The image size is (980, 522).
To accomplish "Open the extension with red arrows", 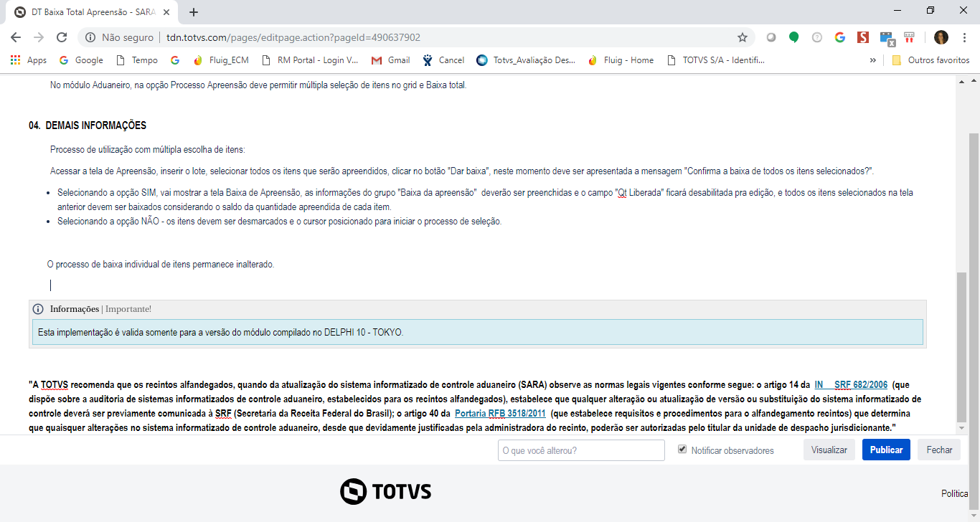I will click(909, 37).
